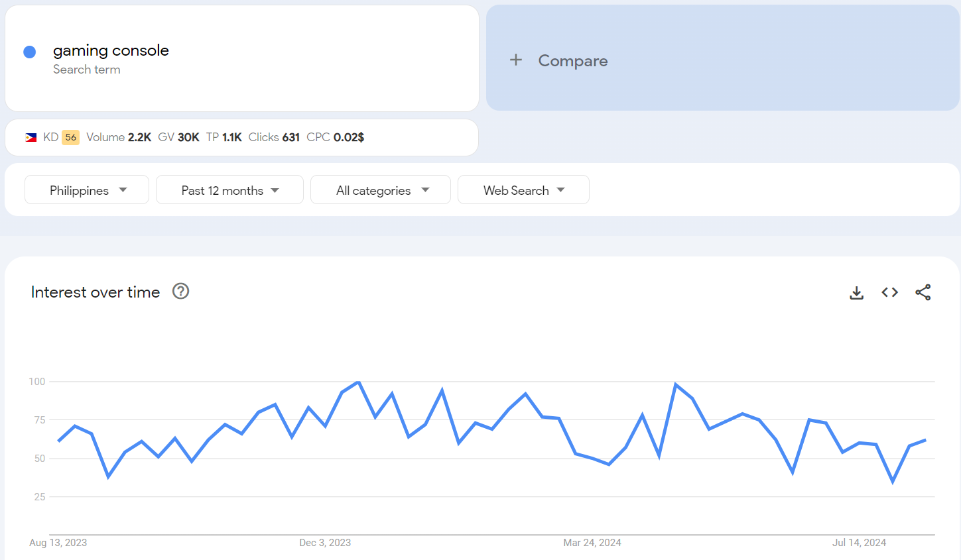Viewport: 961px width, 560px height.
Task: Open the All categories dropdown
Action: point(381,190)
